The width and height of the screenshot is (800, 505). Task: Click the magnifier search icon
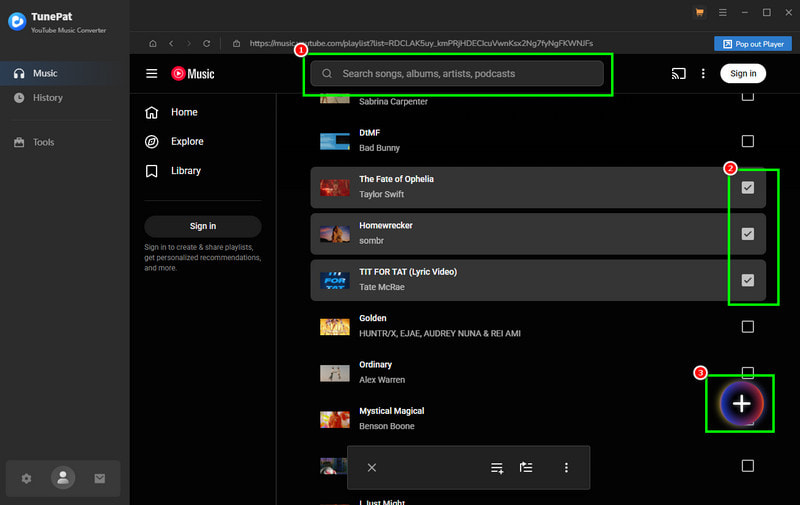tap(327, 73)
